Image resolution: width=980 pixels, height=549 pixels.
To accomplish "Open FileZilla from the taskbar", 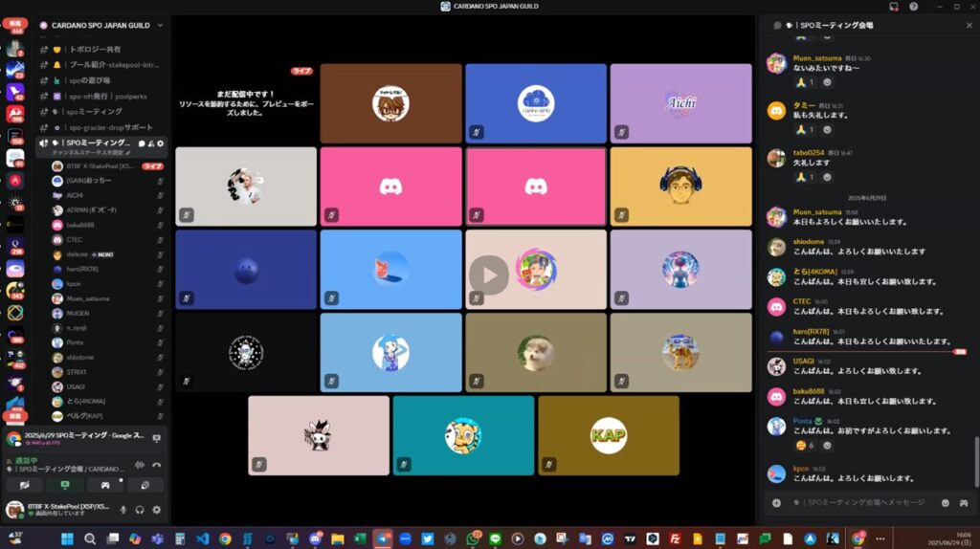I will (x=675, y=538).
